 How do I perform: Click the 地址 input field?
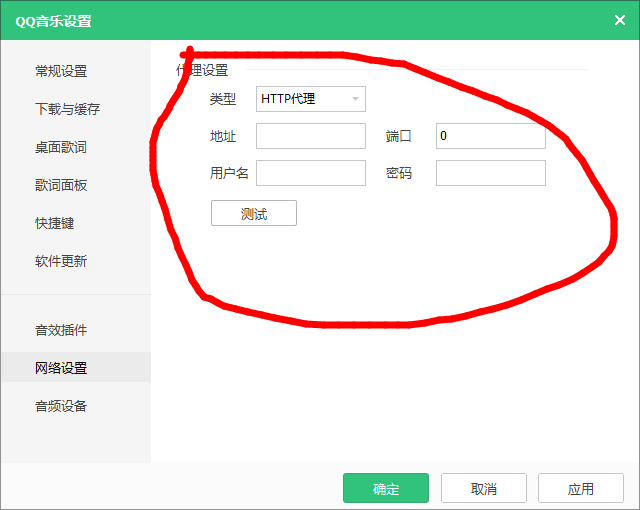[x=311, y=136]
